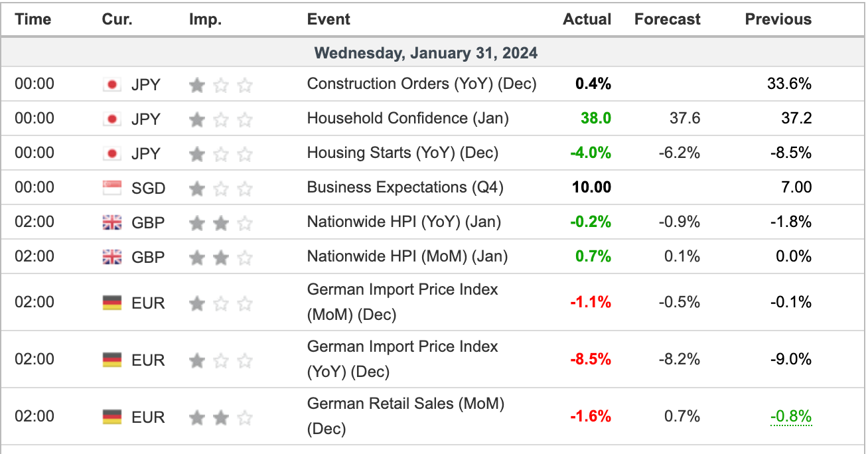Click importance stars for German Retail Sales

pyautogui.click(x=220, y=417)
